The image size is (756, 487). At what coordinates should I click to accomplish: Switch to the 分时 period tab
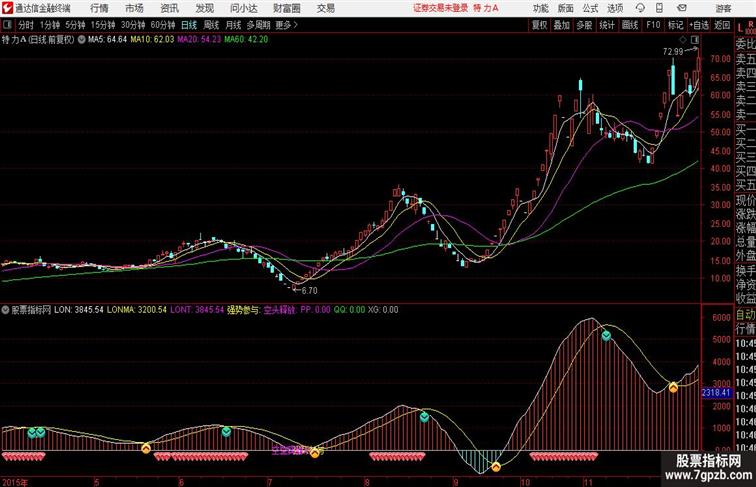click(26, 25)
